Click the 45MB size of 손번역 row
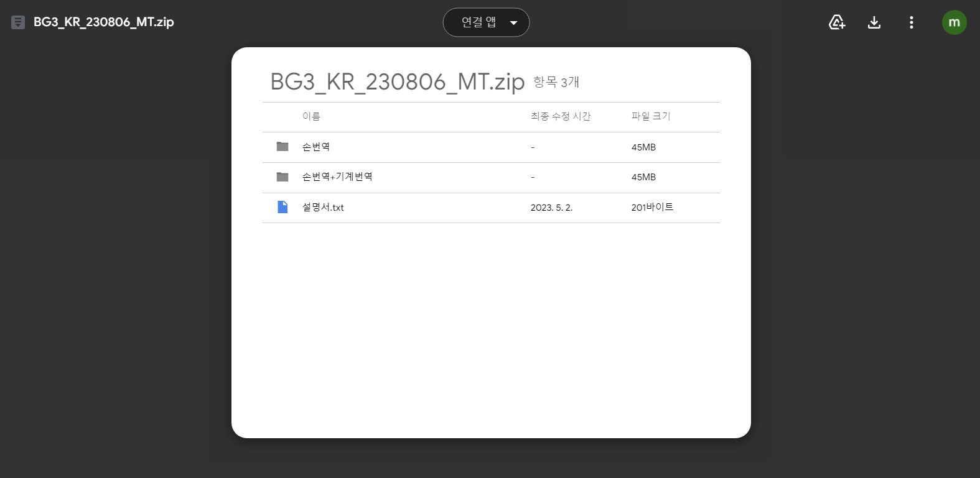The width and height of the screenshot is (980, 478). pyautogui.click(x=643, y=147)
